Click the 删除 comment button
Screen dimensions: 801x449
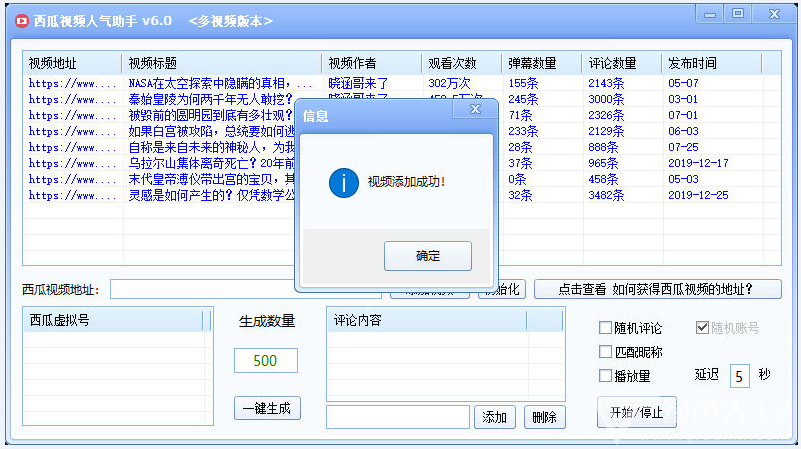point(545,417)
